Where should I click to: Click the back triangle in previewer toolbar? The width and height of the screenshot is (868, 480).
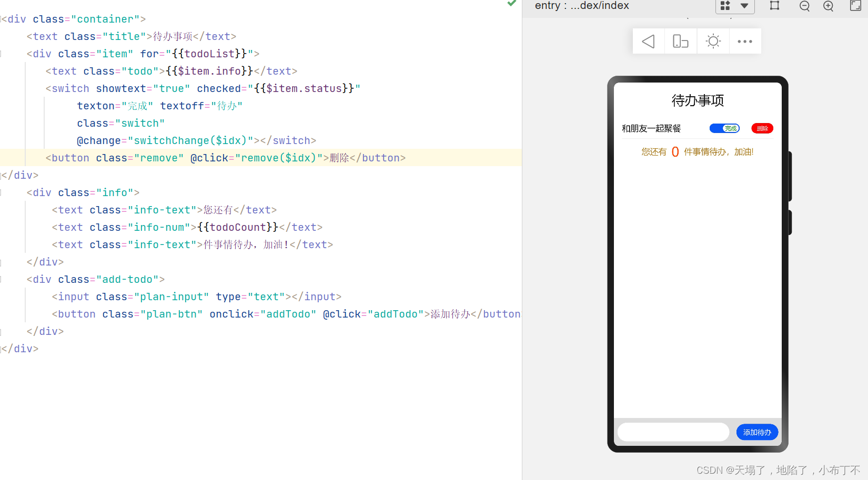point(648,42)
